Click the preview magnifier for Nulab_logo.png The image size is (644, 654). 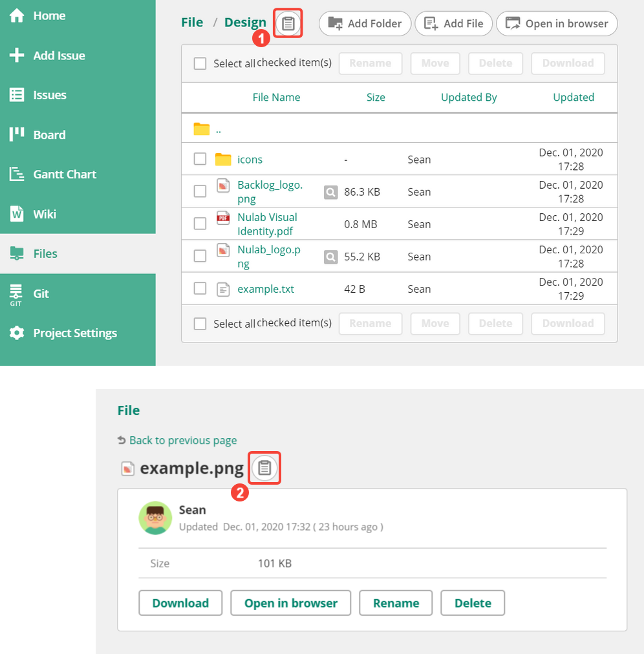coord(330,257)
